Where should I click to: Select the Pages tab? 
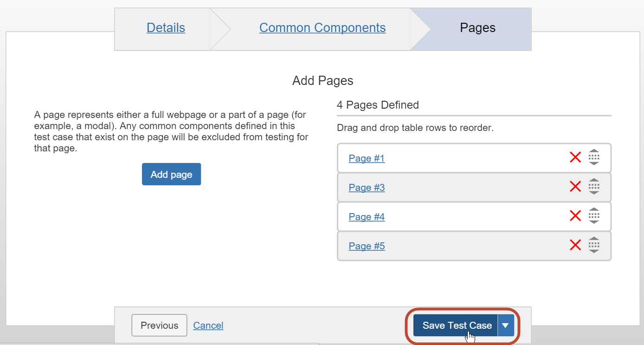pyautogui.click(x=477, y=28)
